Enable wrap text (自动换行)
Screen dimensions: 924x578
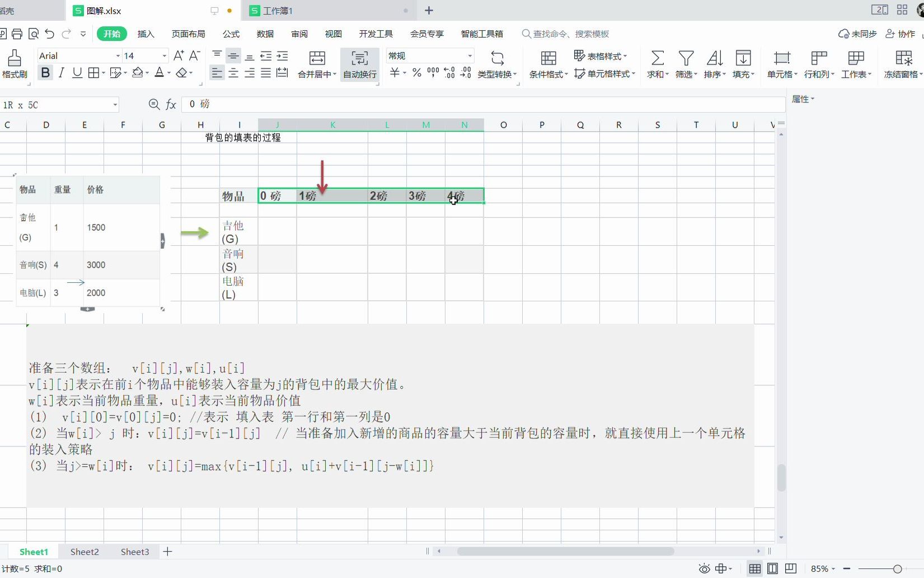359,63
